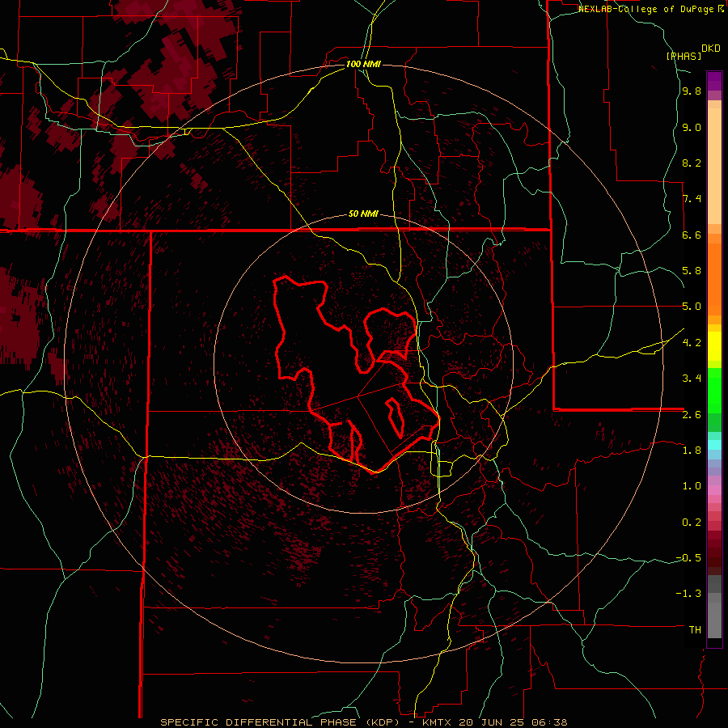Click the 5.8 value on the color scale
Image resolution: width=728 pixels, height=728 pixels.
coord(692,271)
